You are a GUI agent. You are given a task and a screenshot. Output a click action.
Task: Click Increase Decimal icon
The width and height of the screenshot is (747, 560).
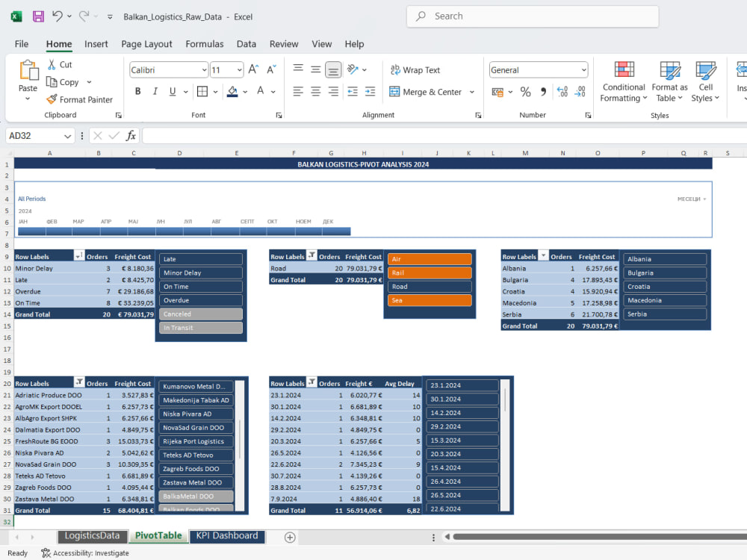(x=562, y=91)
